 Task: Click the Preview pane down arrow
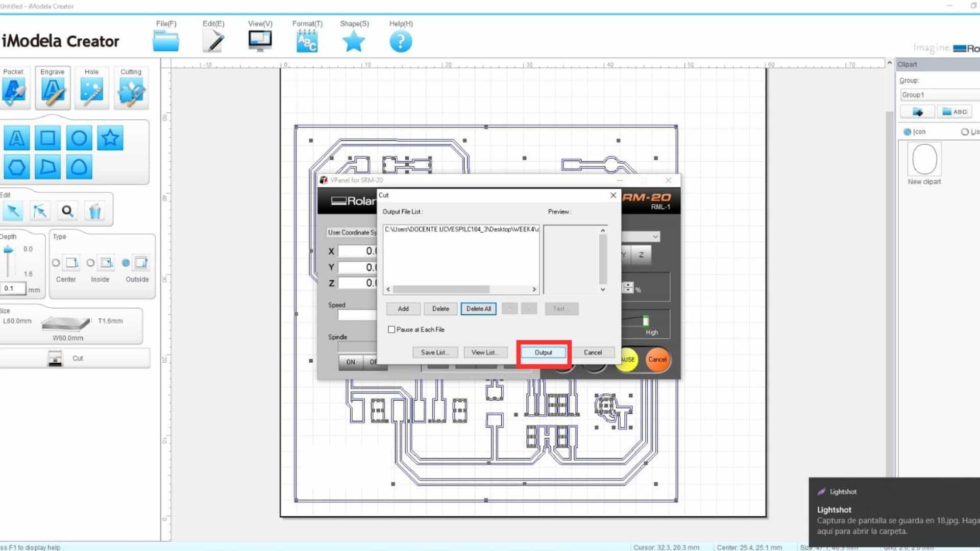tap(603, 289)
